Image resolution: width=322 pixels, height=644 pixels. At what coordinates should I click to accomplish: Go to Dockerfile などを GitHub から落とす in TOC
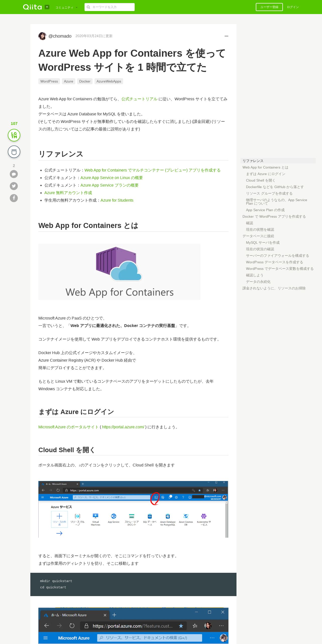(275, 187)
